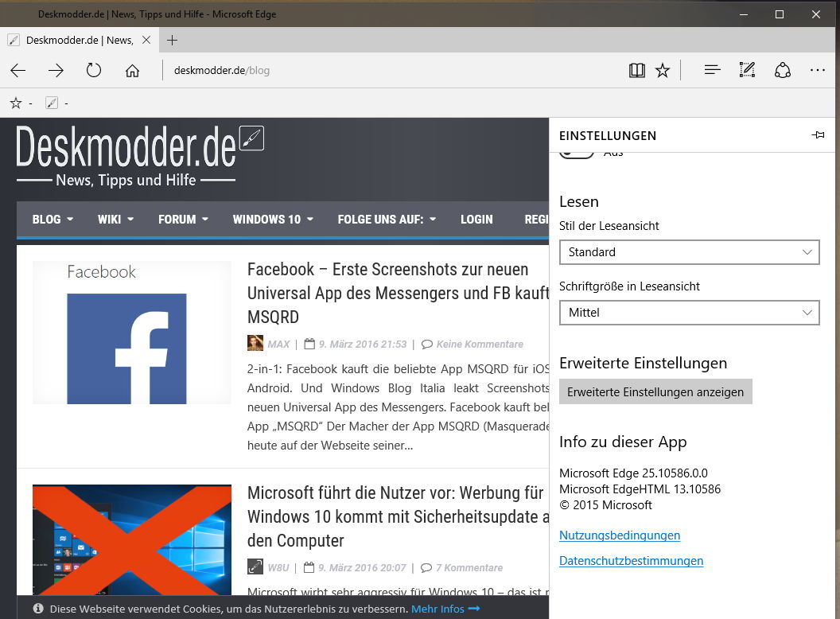Click the date 9. März 2016 21:53
This screenshot has height=619, width=840.
363,344
